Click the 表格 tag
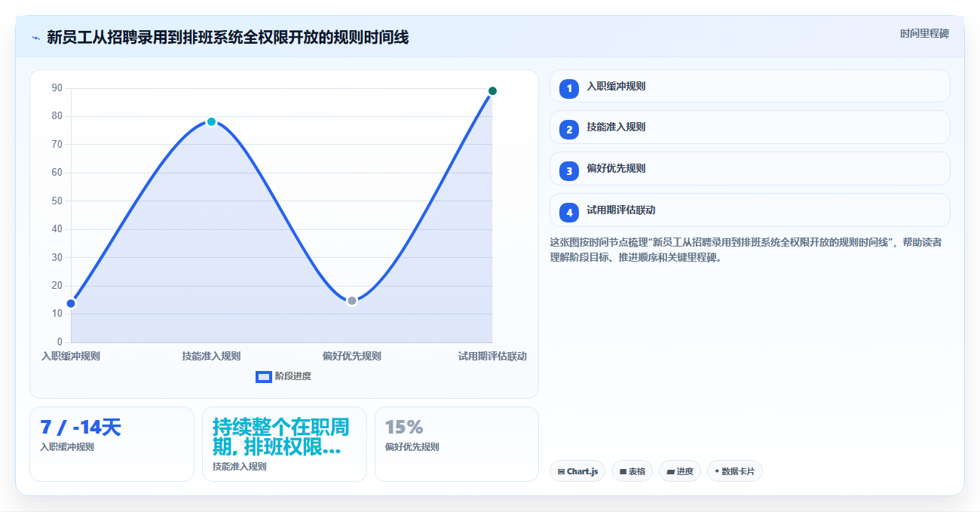 [632, 471]
